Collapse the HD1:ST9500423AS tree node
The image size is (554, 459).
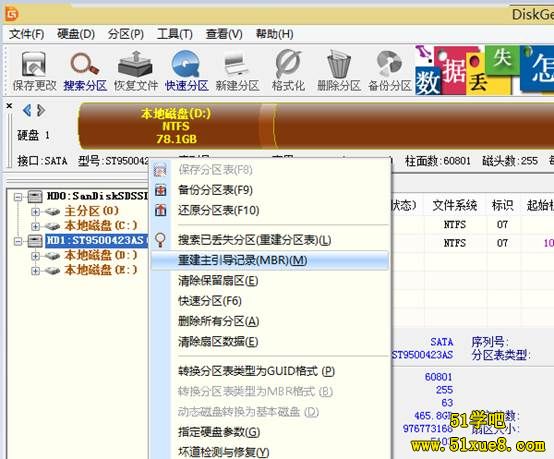(18, 241)
